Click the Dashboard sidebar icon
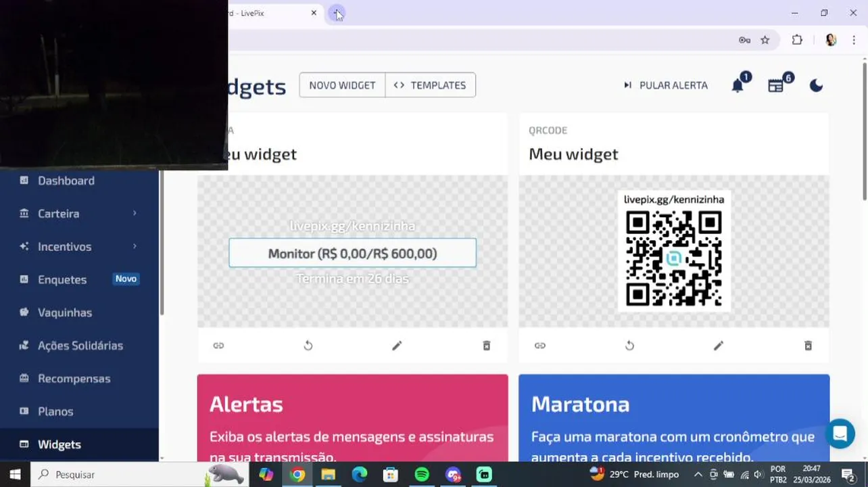Image resolution: width=868 pixels, height=487 pixels. (24, 181)
